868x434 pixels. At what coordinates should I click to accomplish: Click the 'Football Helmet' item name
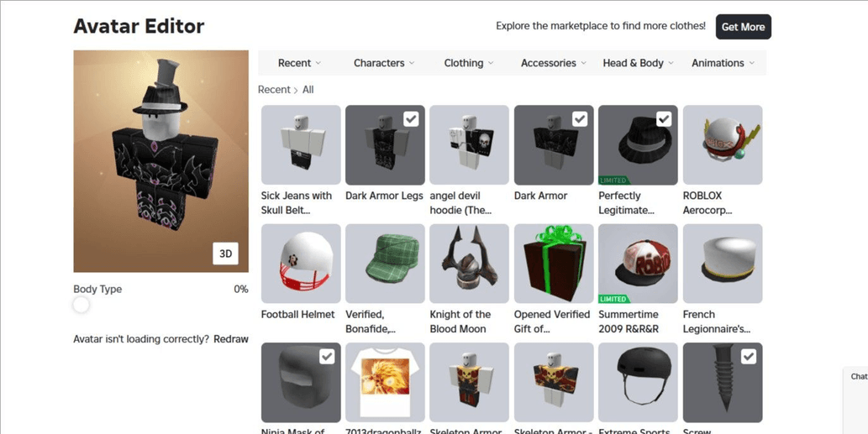297,315
